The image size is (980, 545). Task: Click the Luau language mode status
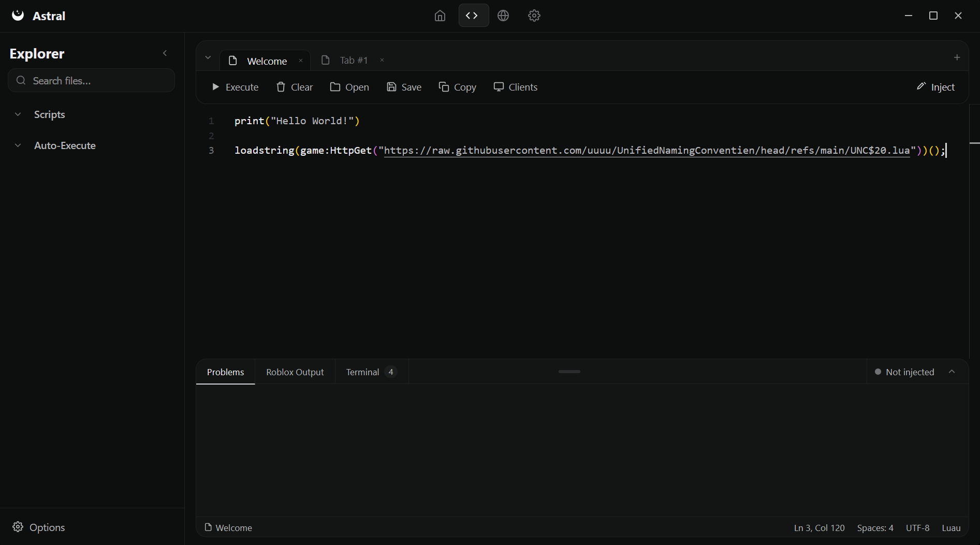(x=951, y=528)
